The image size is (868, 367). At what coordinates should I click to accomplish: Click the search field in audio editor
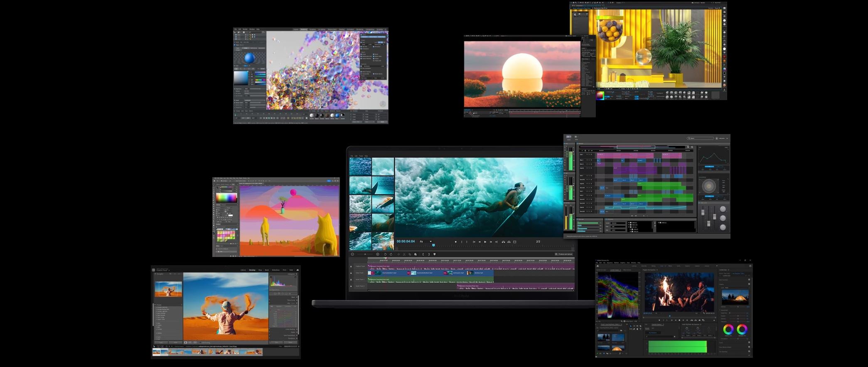click(x=701, y=138)
